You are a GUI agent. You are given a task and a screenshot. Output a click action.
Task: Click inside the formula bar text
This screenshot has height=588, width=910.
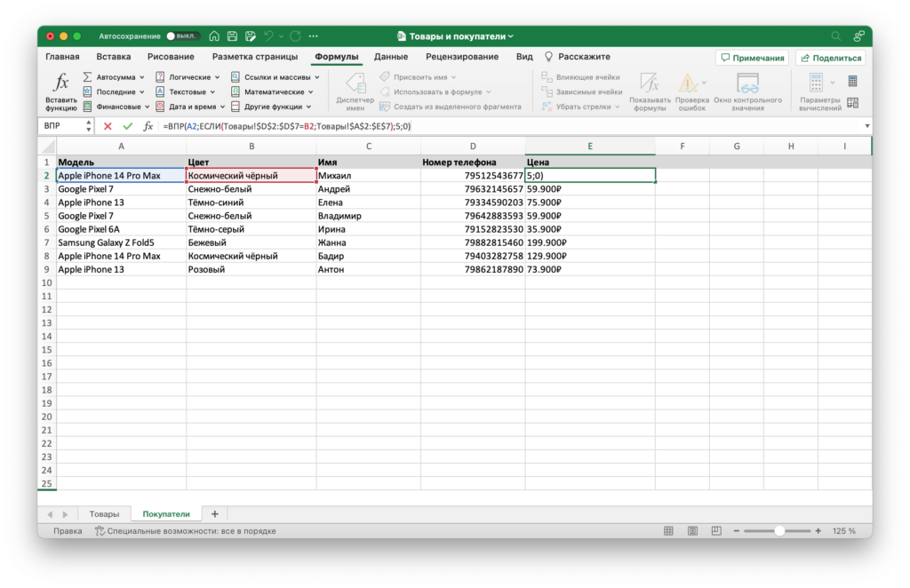(533, 126)
